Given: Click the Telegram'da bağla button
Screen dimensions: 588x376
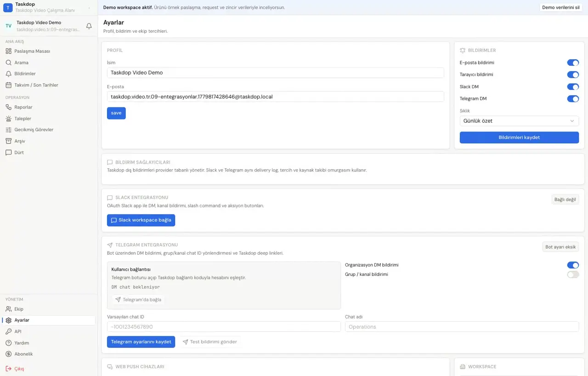Looking at the screenshot, I should tap(138, 300).
